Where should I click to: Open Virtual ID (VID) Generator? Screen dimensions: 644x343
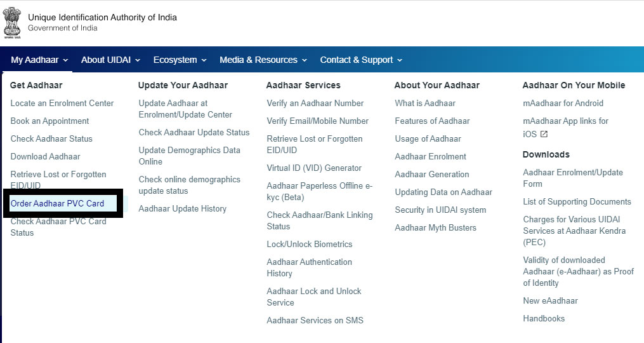314,168
